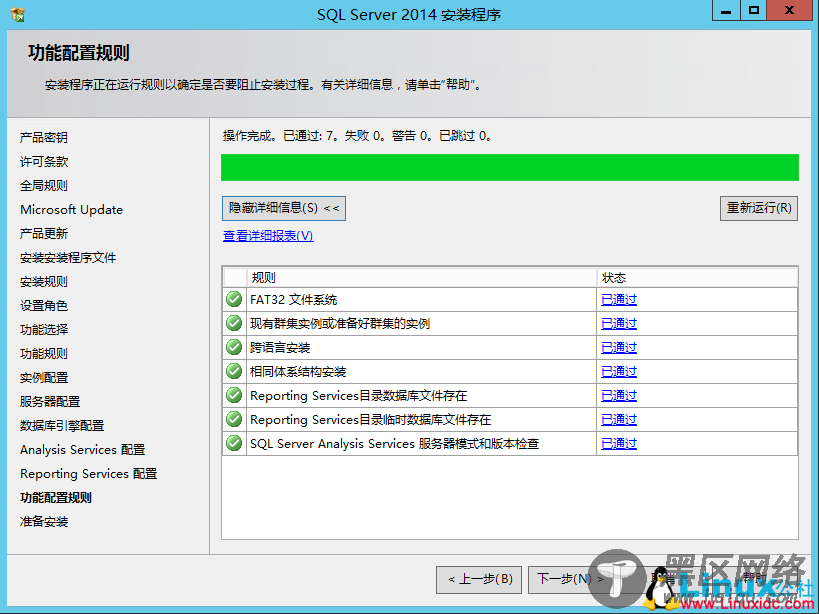Close the SQL Server 2014 安装程序 window

[x=789, y=10]
